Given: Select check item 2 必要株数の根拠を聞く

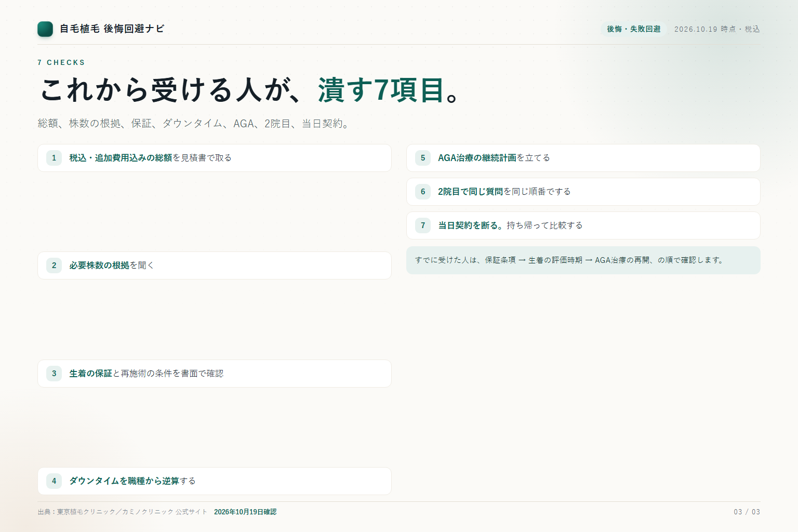Looking at the screenshot, I should (x=215, y=265).
